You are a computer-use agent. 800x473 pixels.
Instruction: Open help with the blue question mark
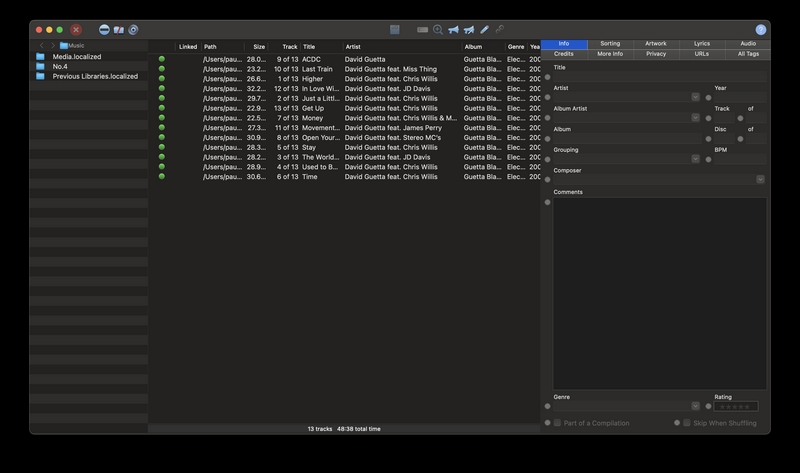pos(761,30)
